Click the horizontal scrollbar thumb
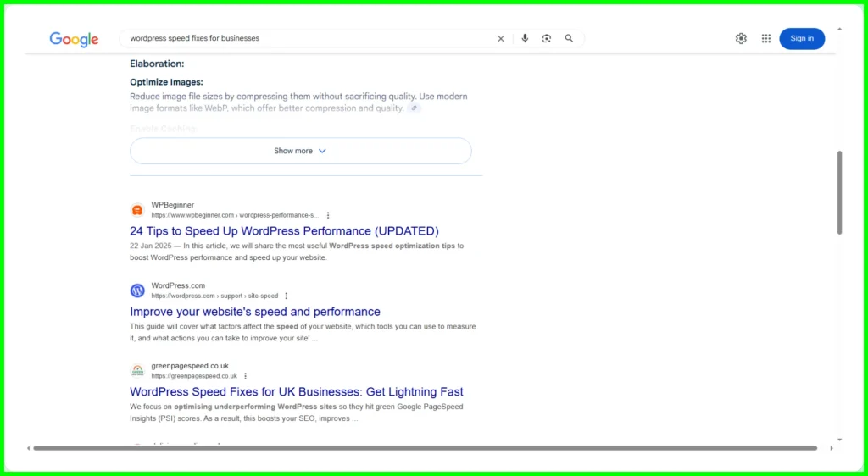The image size is (868, 476). (x=426, y=448)
